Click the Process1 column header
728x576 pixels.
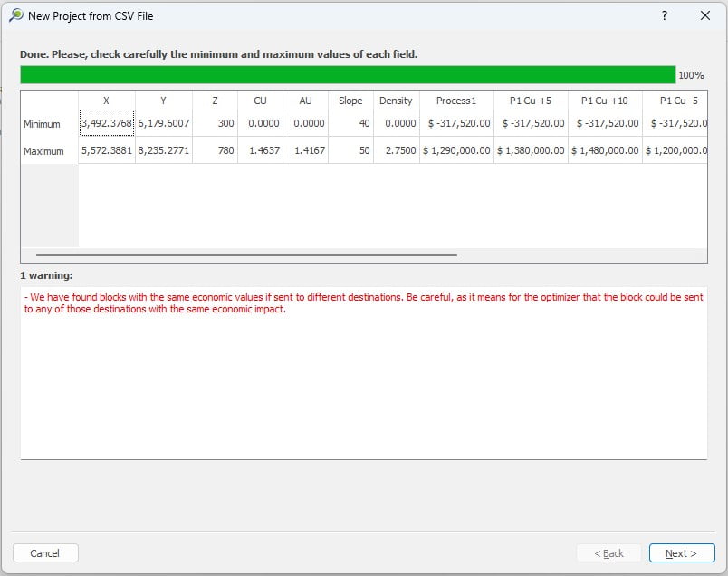pos(455,101)
